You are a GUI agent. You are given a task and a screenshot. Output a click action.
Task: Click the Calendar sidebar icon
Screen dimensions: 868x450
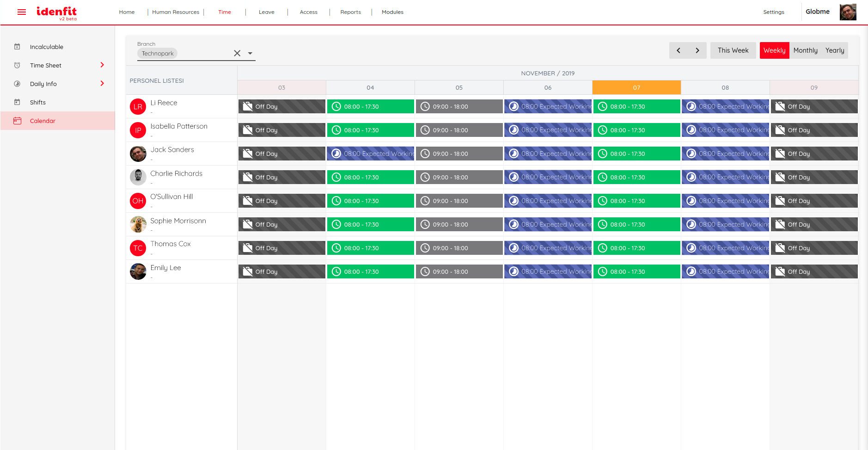click(17, 121)
